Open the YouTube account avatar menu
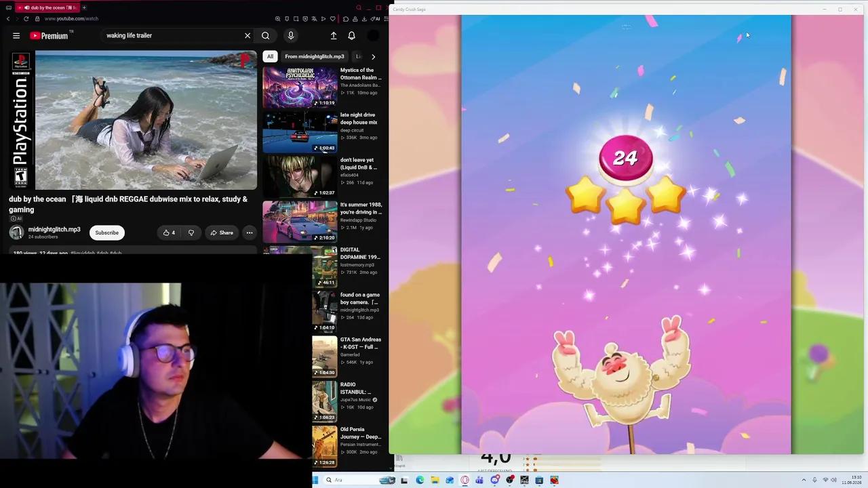The height and width of the screenshot is (488, 868). [373, 36]
